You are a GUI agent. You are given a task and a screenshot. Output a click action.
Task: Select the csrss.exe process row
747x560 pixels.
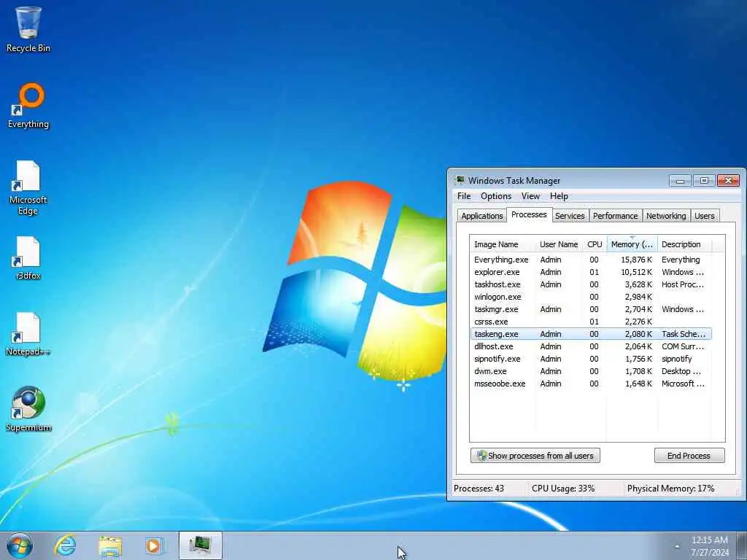(x=591, y=322)
